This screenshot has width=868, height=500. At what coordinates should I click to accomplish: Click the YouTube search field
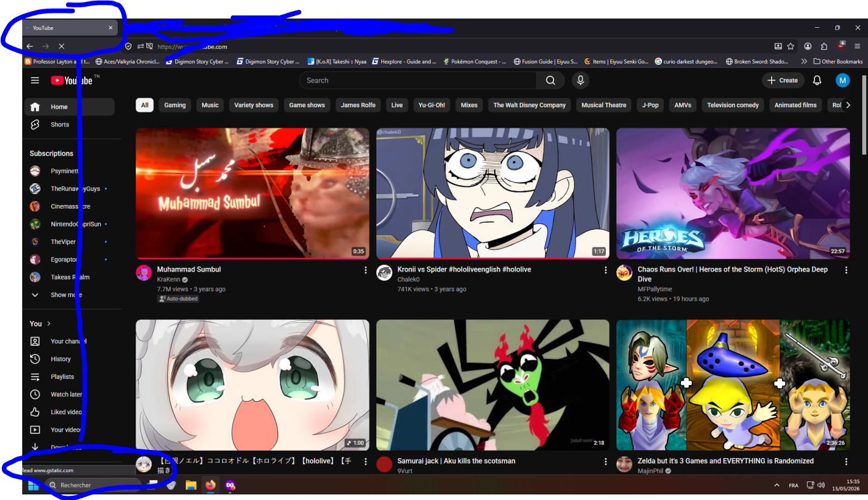pyautogui.click(x=418, y=80)
